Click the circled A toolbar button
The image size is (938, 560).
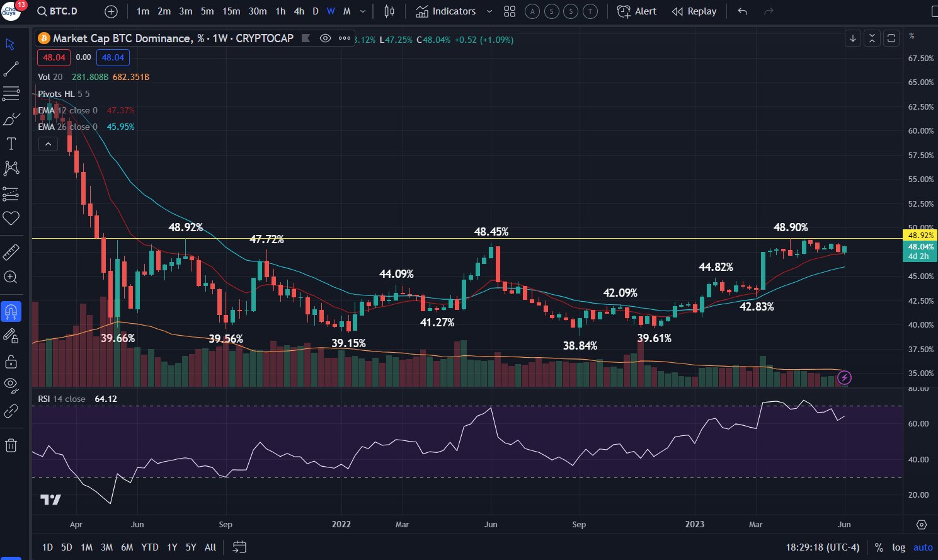[x=532, y=11]
